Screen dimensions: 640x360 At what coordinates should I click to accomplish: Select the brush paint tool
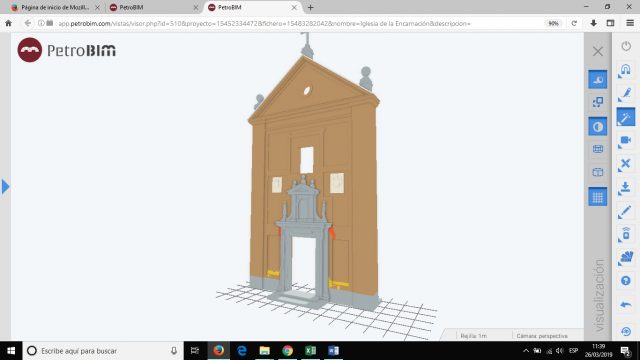625,95
